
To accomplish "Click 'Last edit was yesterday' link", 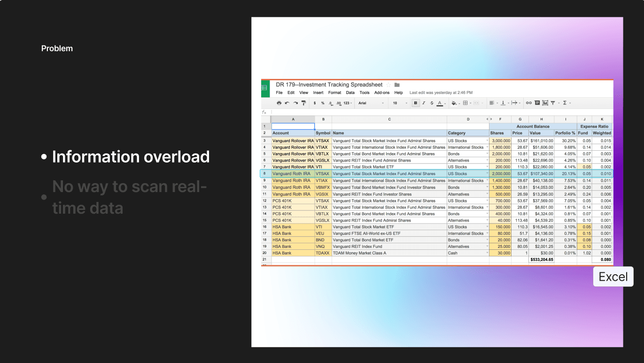I will point(441,93).
